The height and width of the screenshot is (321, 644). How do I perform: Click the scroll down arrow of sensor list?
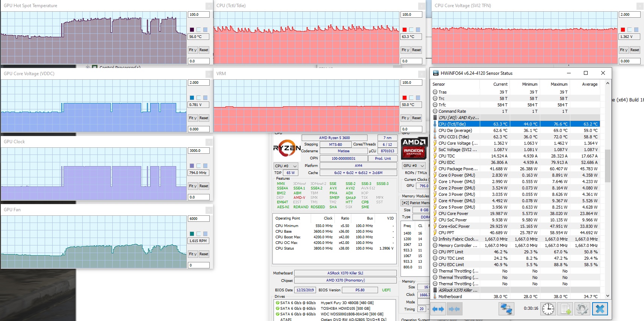[608, 296]
